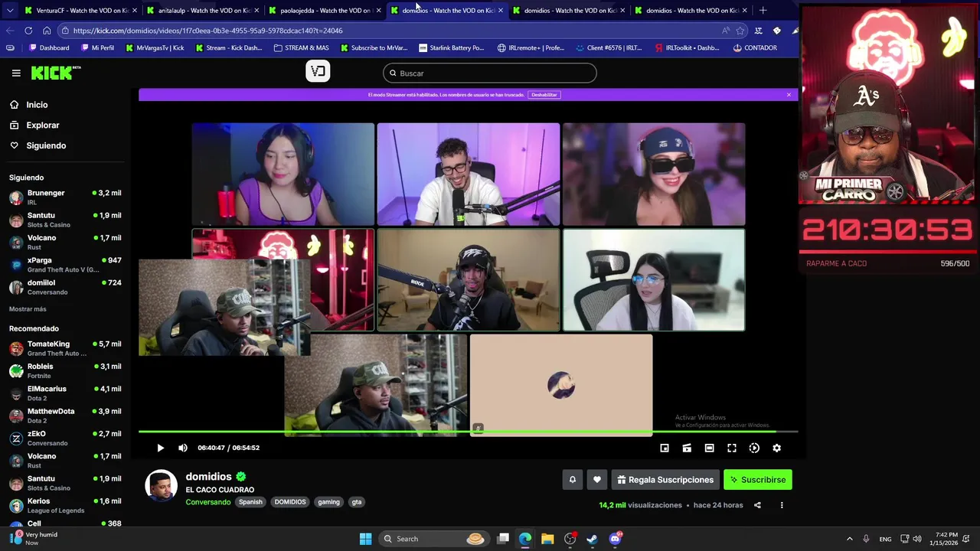
Task: Open ElMacarius recommended channel
Action: point(65,393)
